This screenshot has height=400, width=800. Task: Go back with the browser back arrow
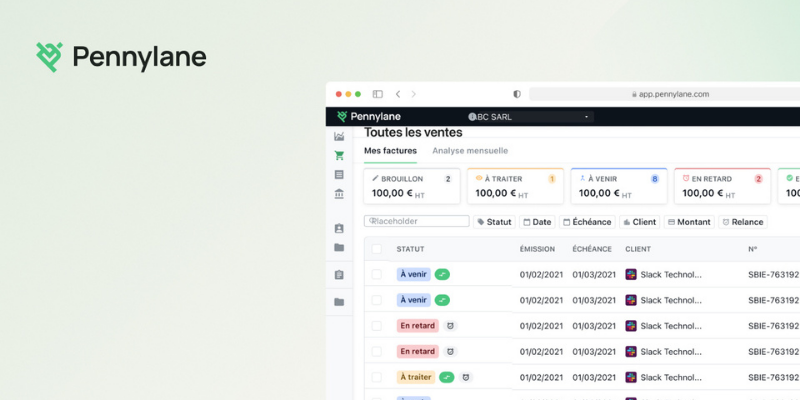point(398,94)
